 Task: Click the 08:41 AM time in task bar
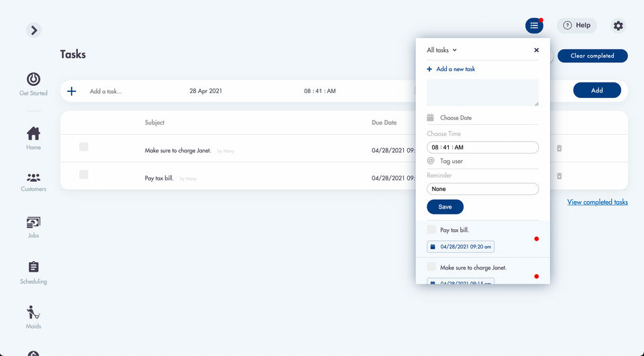pos(320,91)
